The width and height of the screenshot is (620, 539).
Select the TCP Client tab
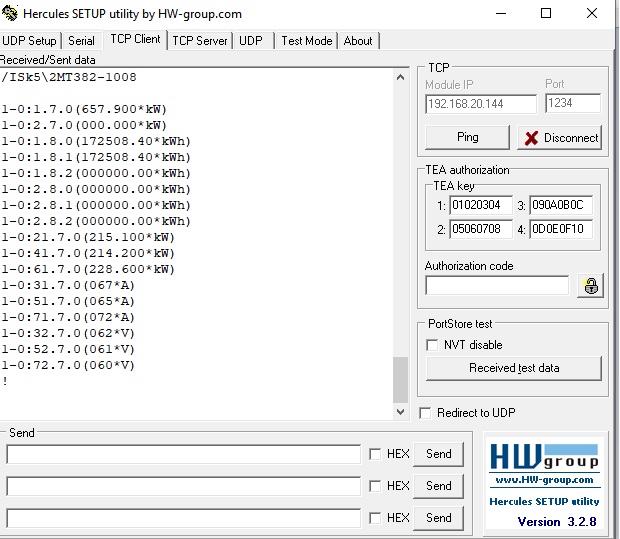click(x=135, y=39)
